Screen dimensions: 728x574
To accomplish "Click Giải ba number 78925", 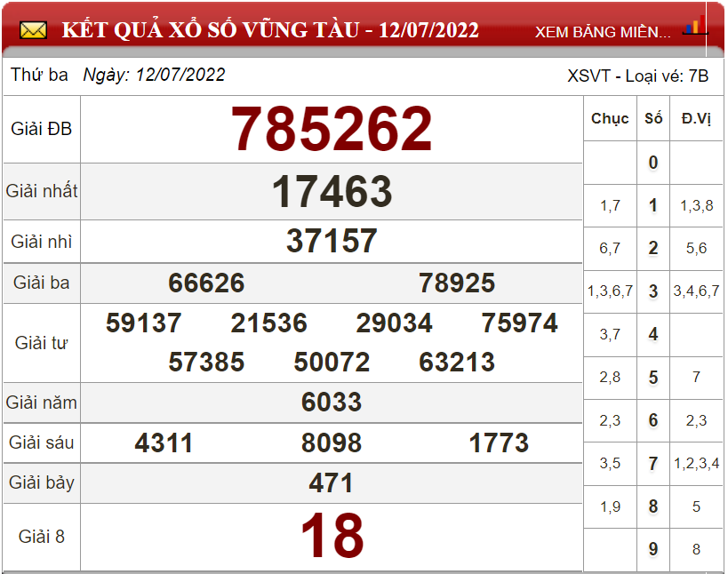I will point(457,283).
